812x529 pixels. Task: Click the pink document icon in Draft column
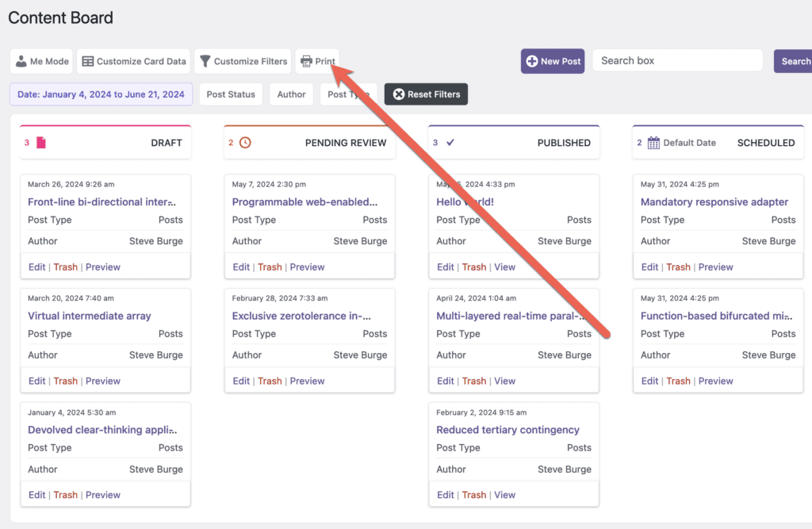click(x=40, y=142)
